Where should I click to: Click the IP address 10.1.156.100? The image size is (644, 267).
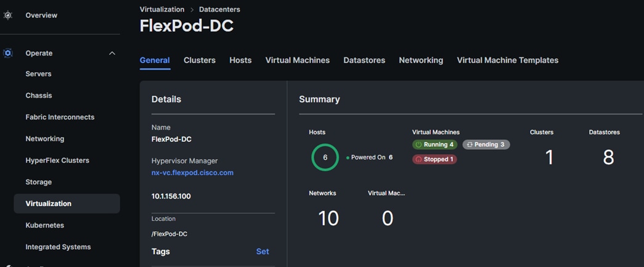coord(171,196)
